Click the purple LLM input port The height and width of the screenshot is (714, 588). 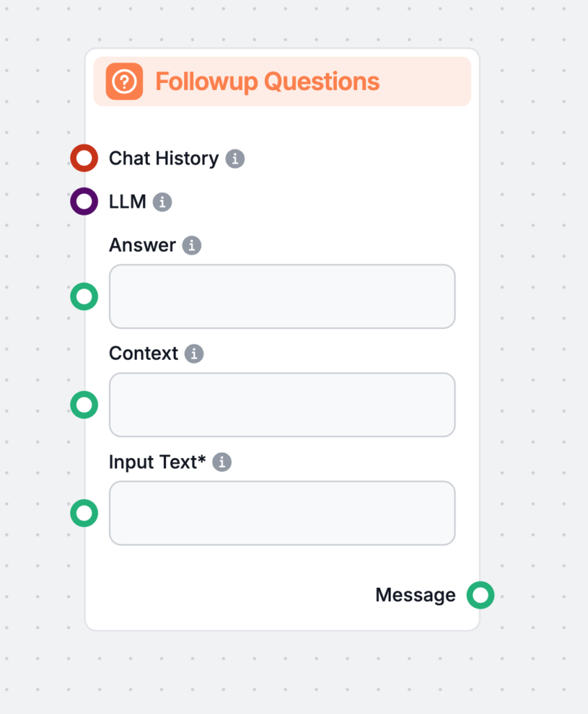tap(84, 202)
